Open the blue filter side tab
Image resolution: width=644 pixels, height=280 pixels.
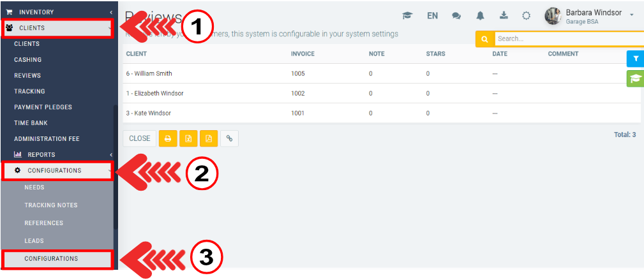pos(635,59)
